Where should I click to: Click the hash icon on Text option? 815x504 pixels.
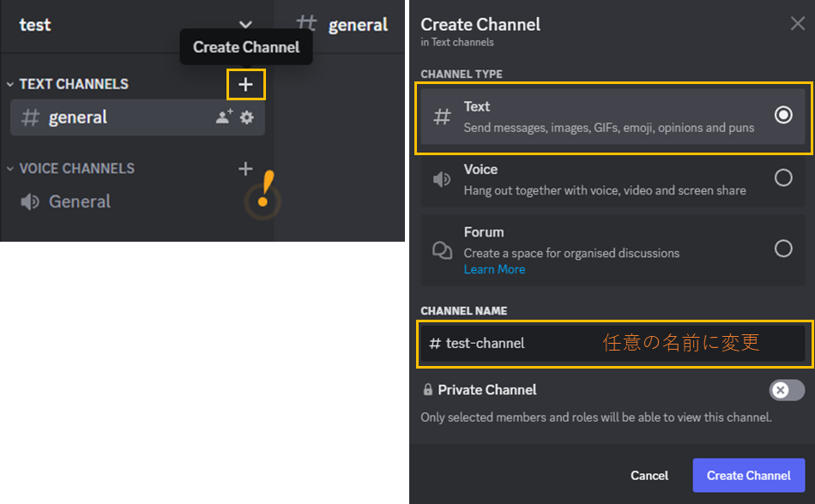442,117
